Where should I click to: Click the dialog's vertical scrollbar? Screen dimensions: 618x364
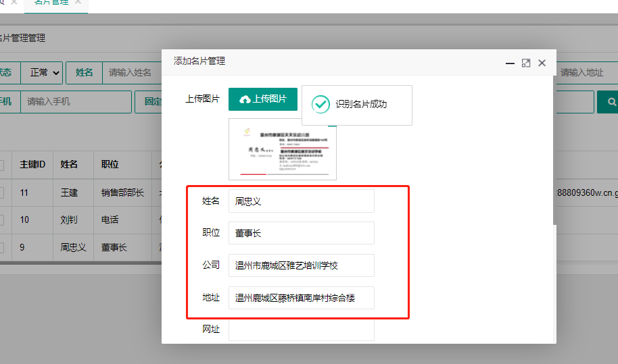tap(554, 149)
